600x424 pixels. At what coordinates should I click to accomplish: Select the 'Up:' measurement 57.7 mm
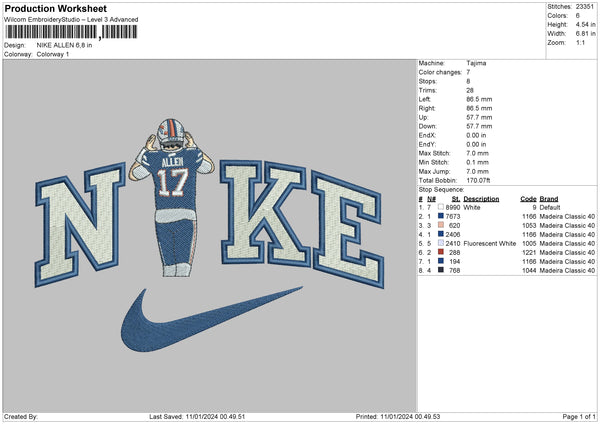pos(479,117)
